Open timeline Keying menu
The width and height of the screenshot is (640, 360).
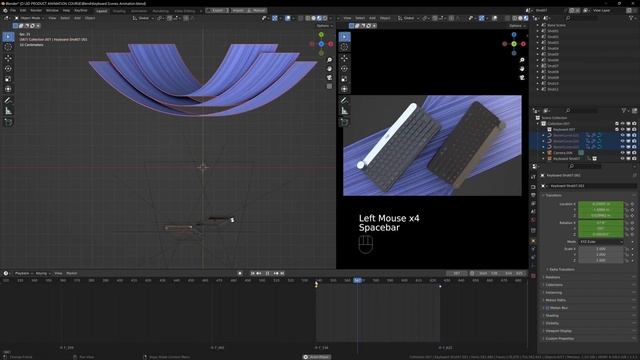(42, 273)
